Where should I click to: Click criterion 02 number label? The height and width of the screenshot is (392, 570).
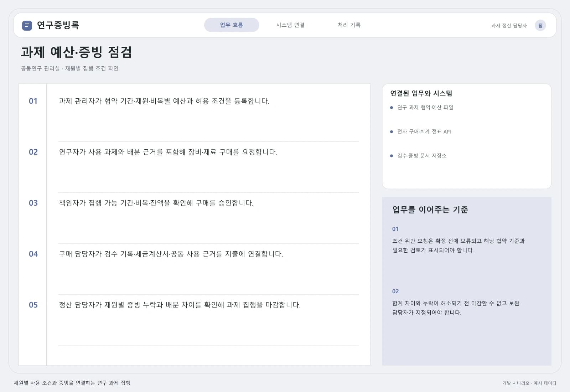[x=395, y=292]
